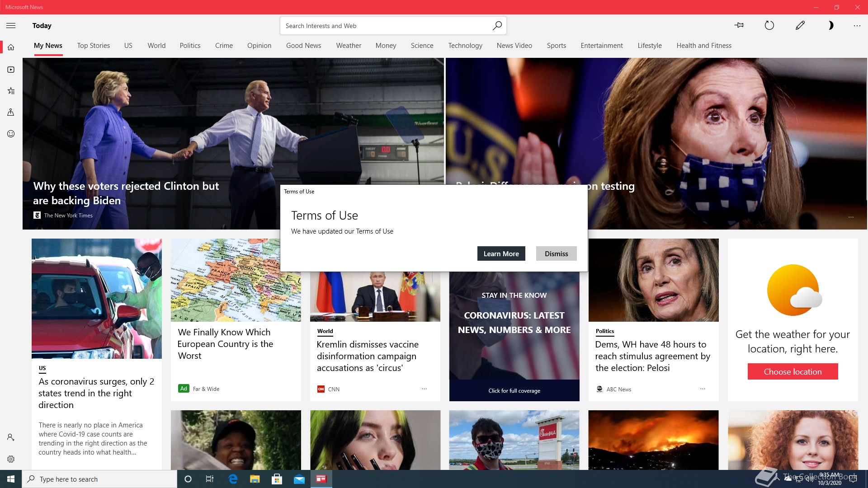Click Microsoft News taskbar icon
The height and width of the screenshot is (488, 868).
pos(321,479)
